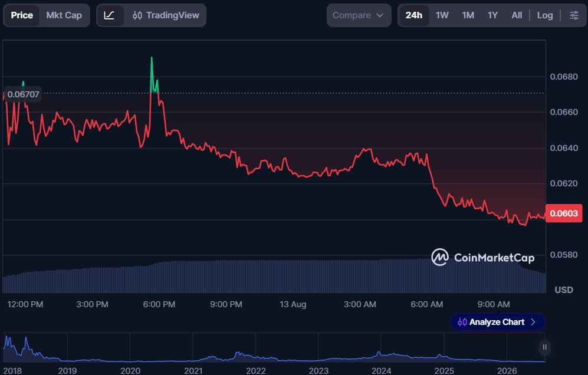Click the USD currency label
588x375 pixels.
click(x=564, y=290)
